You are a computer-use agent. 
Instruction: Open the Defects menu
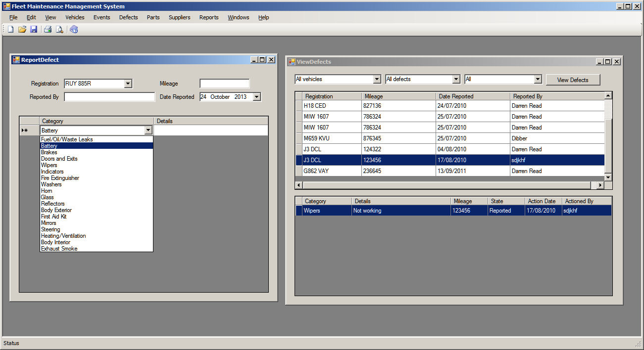[x=128, y=17]
